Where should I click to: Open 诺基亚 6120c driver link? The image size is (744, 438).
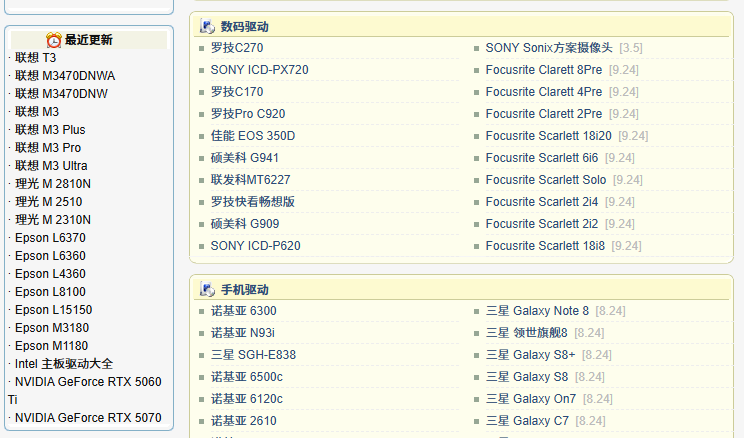click(247, 399)
